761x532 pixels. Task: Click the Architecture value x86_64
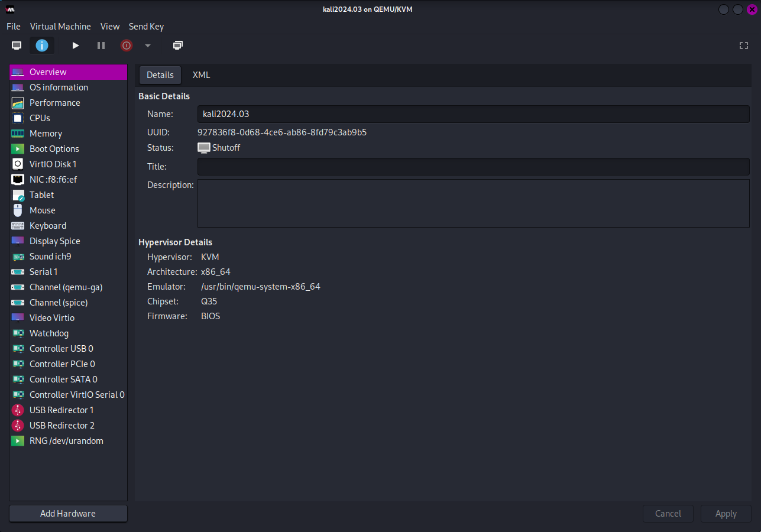tap(216, 272)
